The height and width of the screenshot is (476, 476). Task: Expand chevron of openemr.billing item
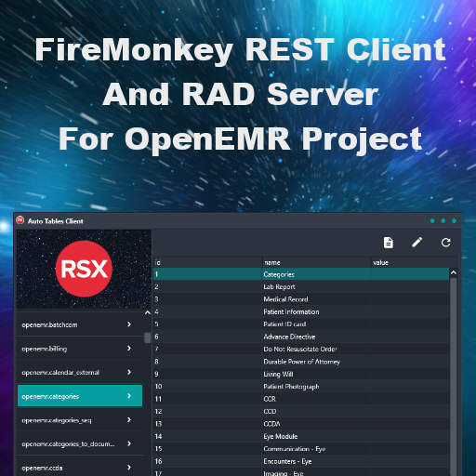(129, 348)
